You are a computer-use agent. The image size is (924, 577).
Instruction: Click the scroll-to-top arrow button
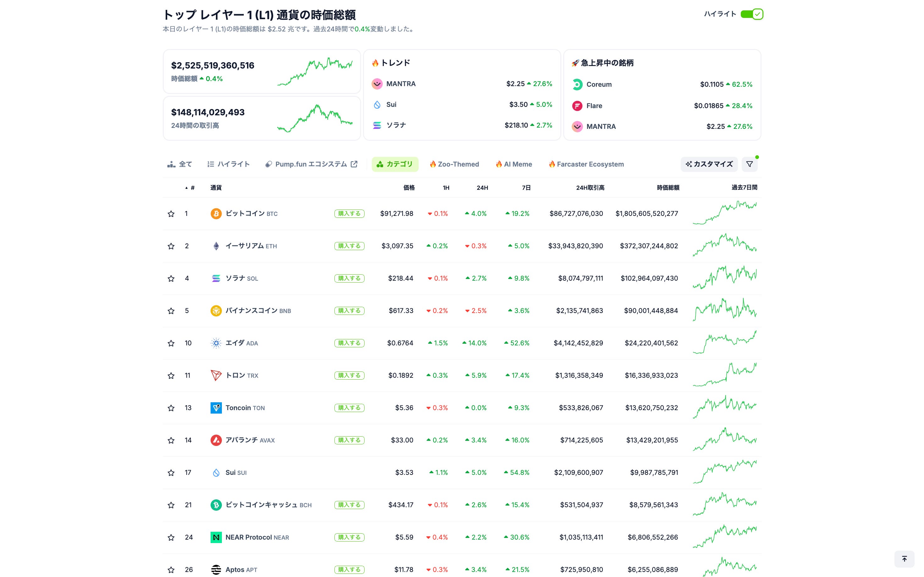[904, 559]
